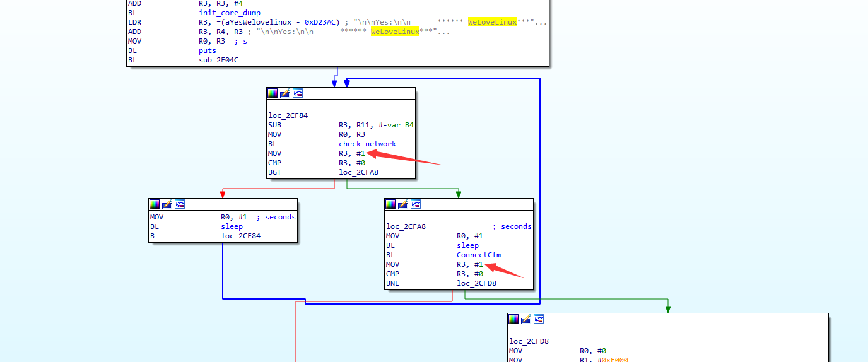The height and width of the screenshot is (362, 868).
Task: Click edit icon on loc_2CFA8 block header
Action: [x=403, y=204]
